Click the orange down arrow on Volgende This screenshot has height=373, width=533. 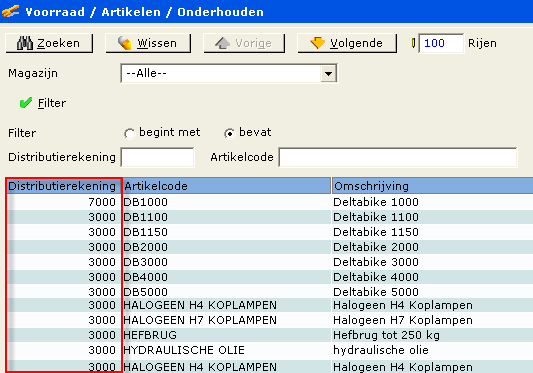(x=317, y=43)
